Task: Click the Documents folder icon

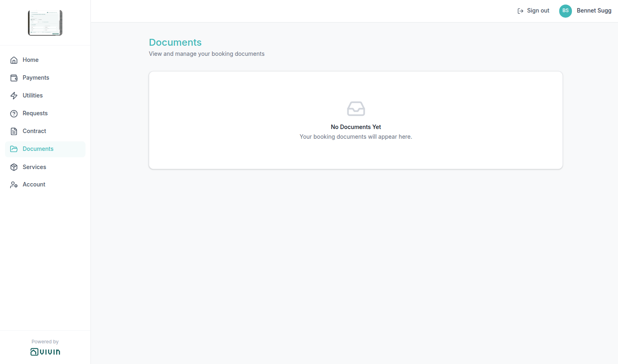Action: tap(14, 149)
